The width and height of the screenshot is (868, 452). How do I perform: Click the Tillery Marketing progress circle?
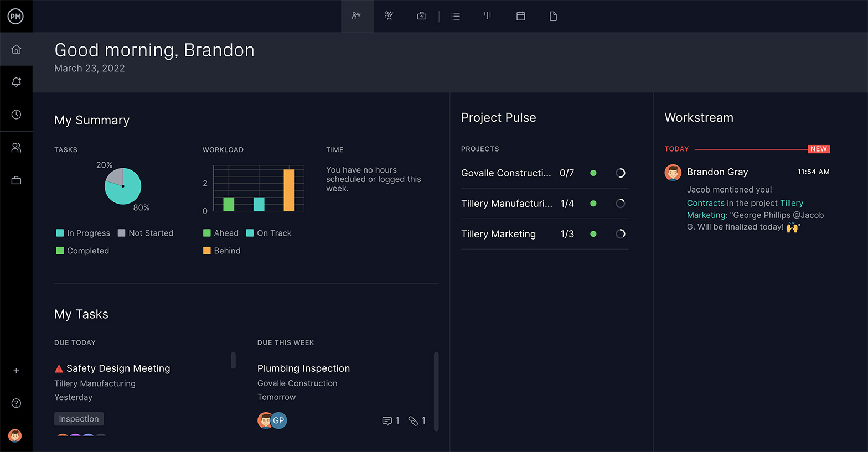(621, 234)
